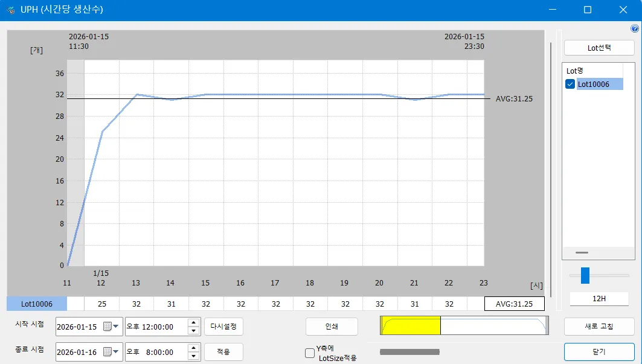Increase start time with up arrow
642x364 pixels.
coord(193,323)
